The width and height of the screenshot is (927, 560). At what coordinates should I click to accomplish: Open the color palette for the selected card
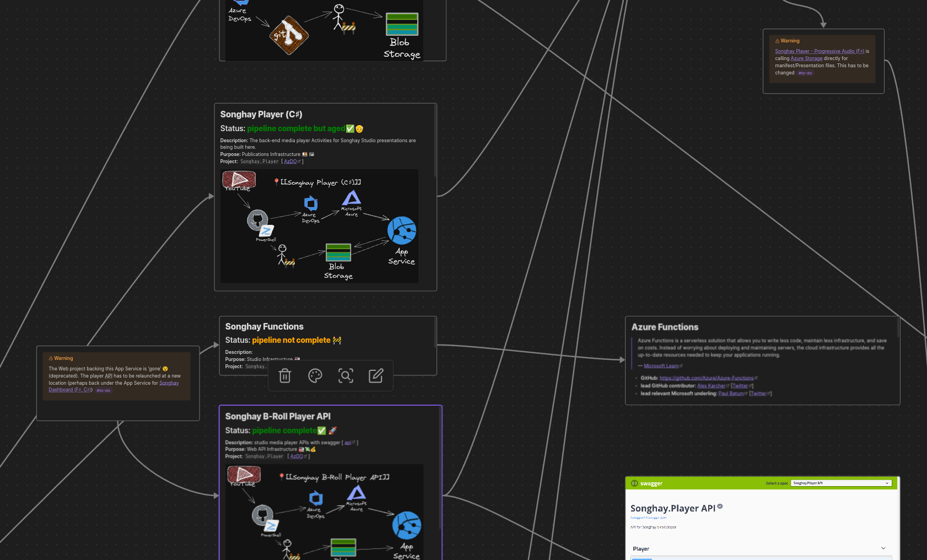click(315, 376)
